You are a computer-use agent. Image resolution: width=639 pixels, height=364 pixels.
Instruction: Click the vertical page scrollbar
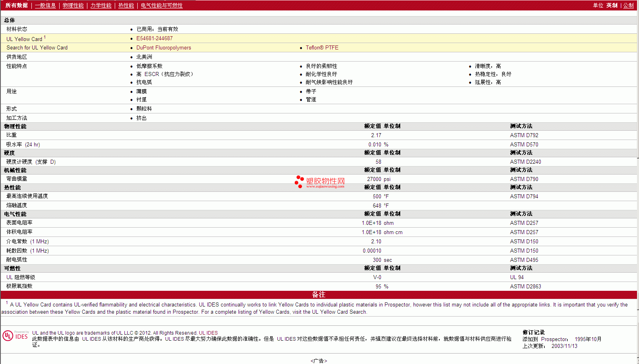click(638, 181)
